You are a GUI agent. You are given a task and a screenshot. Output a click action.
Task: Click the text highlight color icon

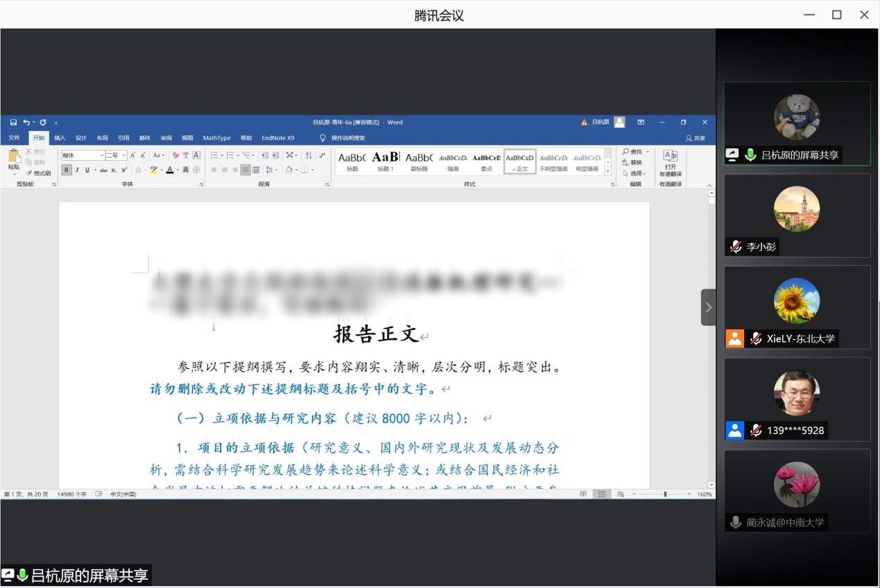click(x=154, y=170)
